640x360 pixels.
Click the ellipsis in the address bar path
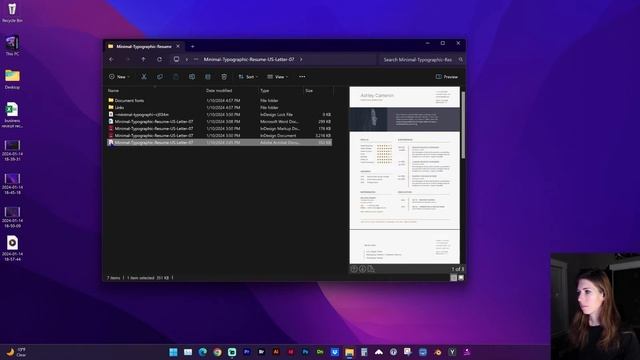click(196, 60)
